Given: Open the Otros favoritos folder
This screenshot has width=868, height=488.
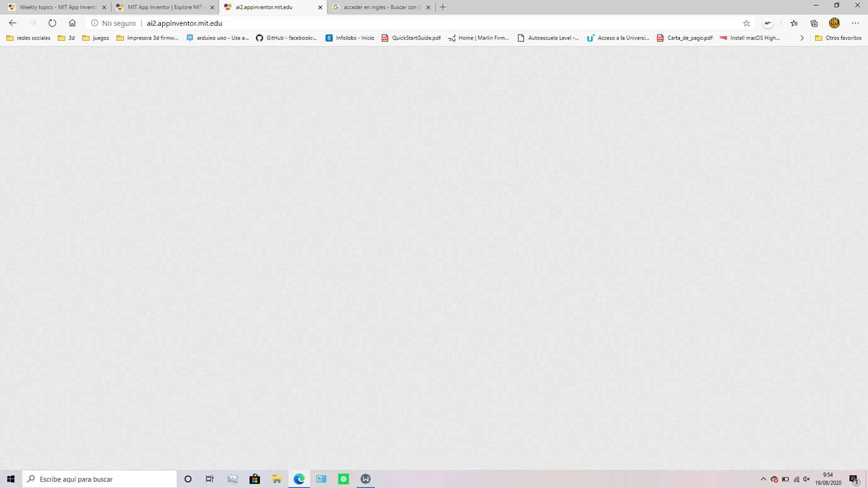Looking at the screenshot, I should coord(838,38).
